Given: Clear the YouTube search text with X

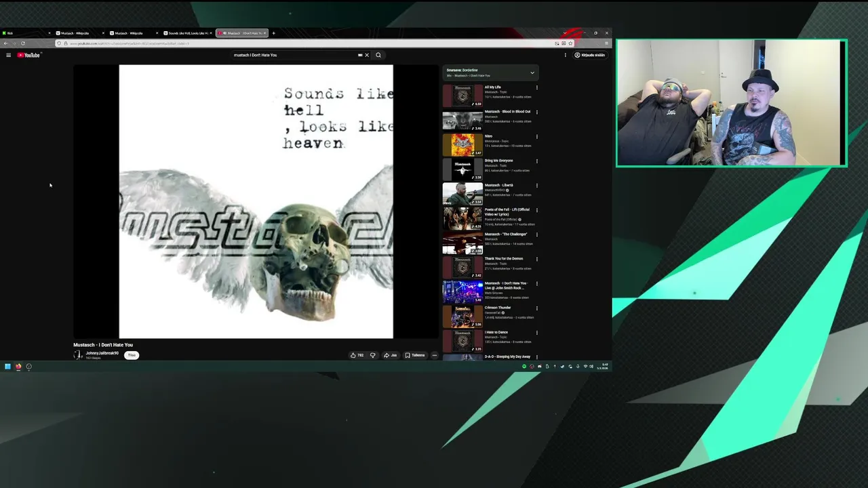Looking at the screenshot, I should tap(367, 55).
